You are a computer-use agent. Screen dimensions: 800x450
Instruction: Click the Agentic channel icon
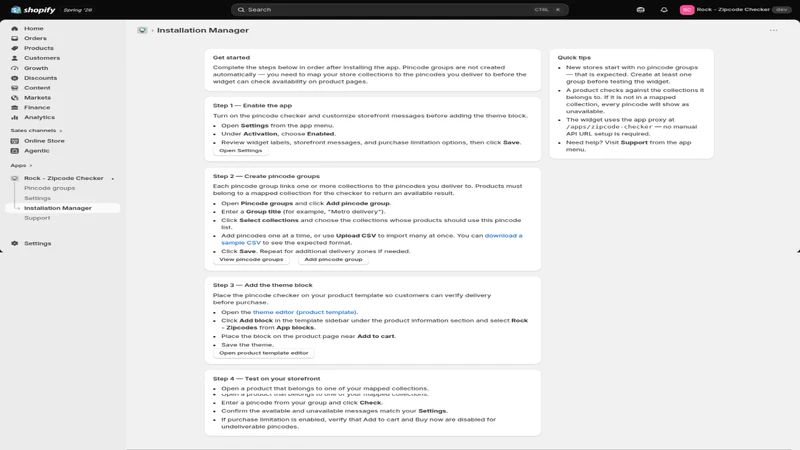pos(14,151)
